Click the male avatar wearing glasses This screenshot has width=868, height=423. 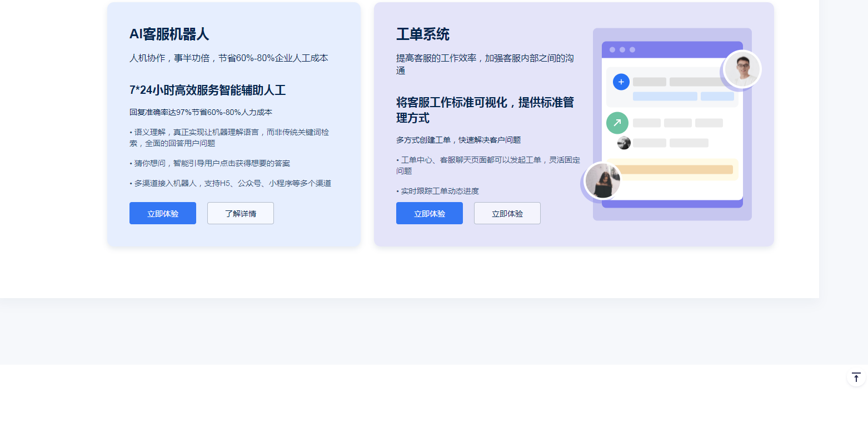[x=742, y=69]
